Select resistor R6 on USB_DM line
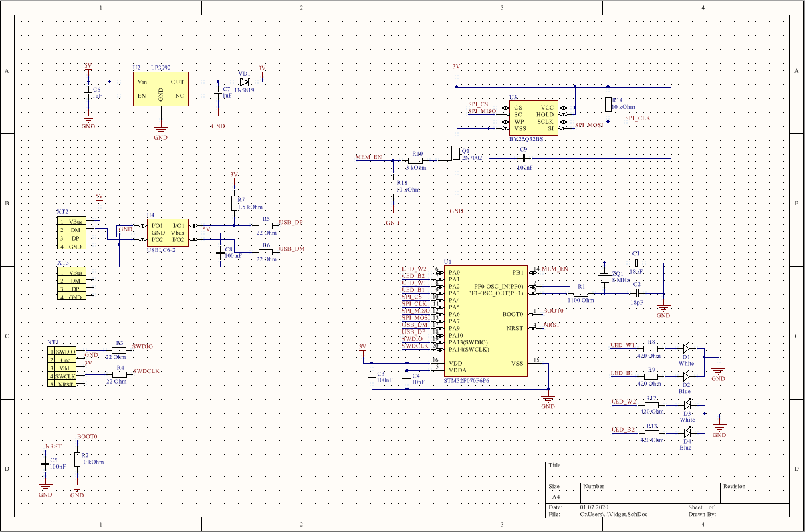805x532 pixels. pos(266,251)
